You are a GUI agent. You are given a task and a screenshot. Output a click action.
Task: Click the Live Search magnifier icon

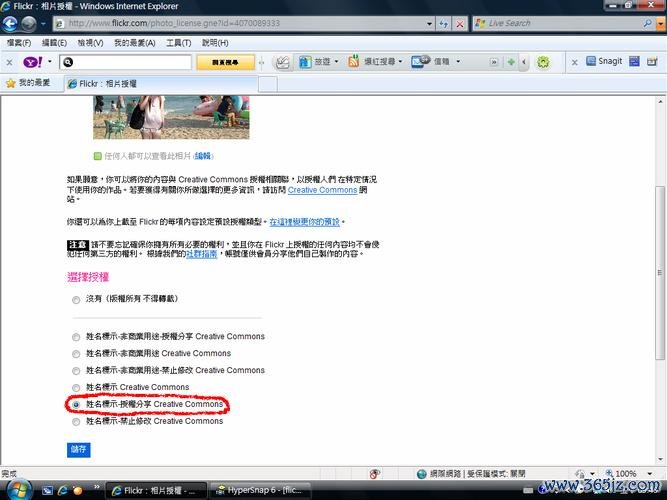coord(647,23)
